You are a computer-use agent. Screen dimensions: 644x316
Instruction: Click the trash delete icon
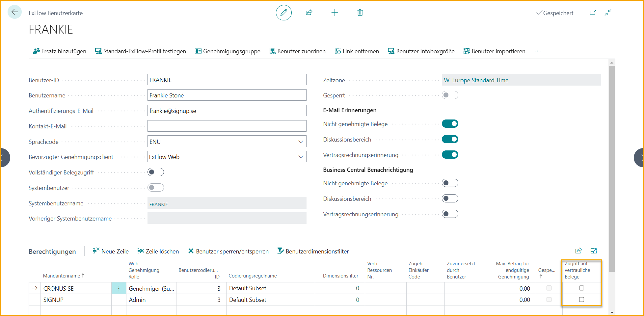click(x=360, y=13)
